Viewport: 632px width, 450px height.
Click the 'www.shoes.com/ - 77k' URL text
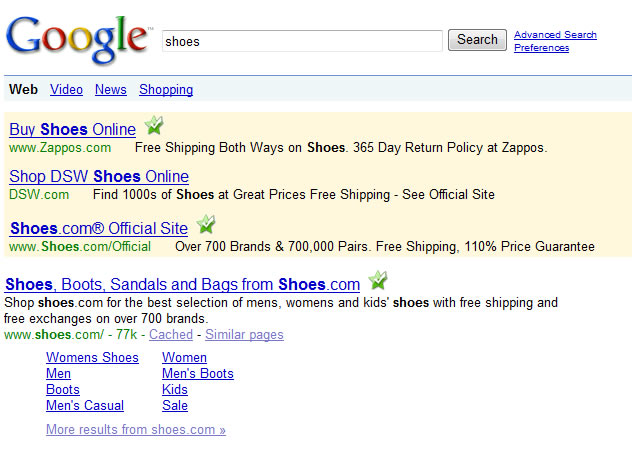[x=71, y=335]
